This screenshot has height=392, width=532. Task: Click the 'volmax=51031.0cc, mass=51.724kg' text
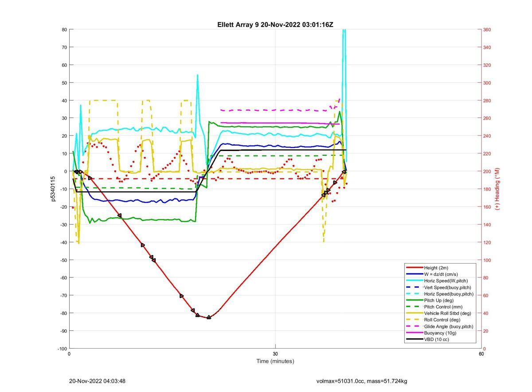click(362, 381)
